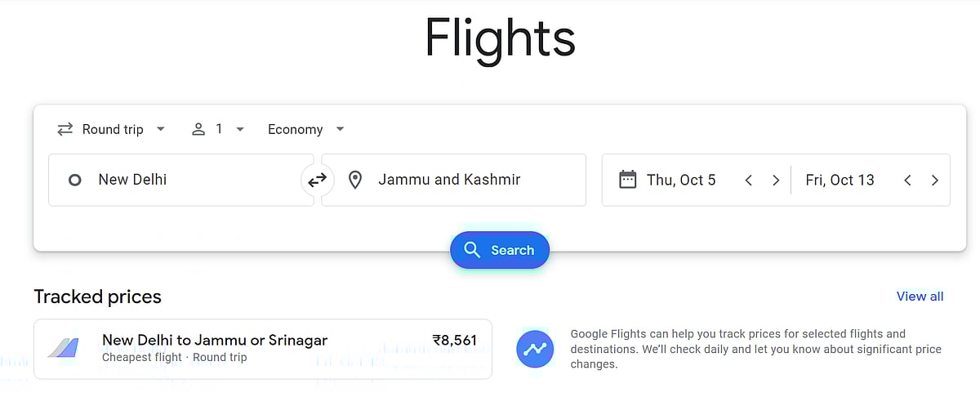Click the swap origin and destination icon

click(x=317, y=180)
